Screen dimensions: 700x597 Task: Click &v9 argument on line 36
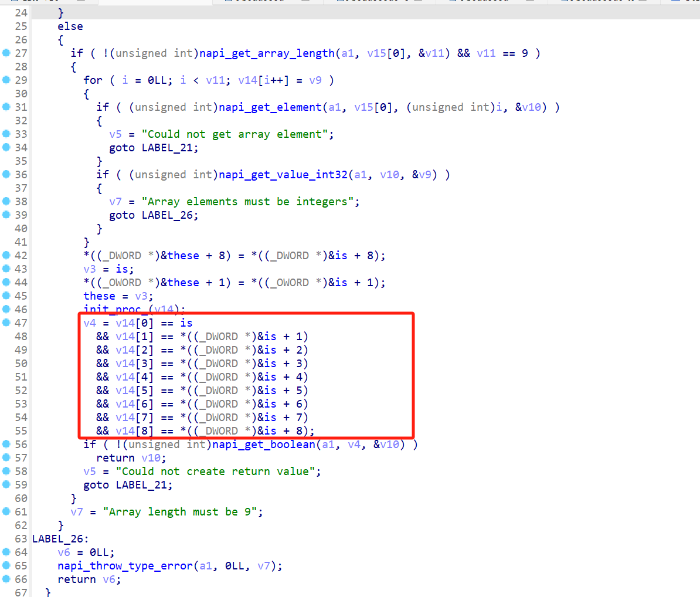click(x=422, y=175)
